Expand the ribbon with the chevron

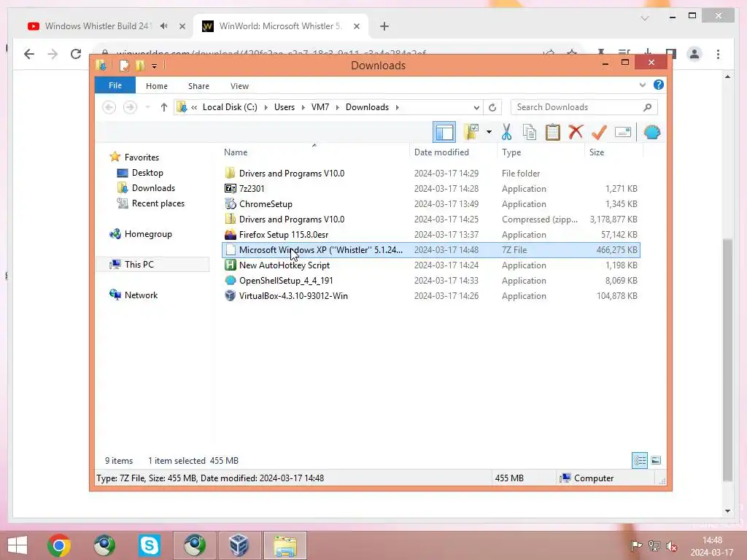coord(642,85)
